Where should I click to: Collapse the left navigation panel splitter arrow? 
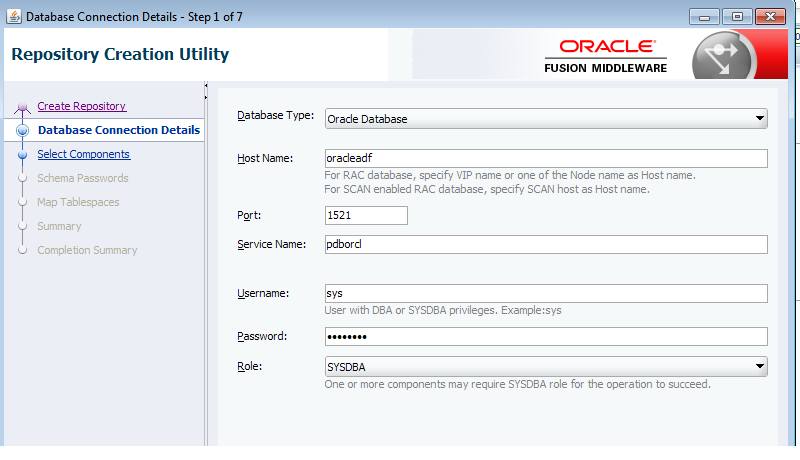point(205,88)
